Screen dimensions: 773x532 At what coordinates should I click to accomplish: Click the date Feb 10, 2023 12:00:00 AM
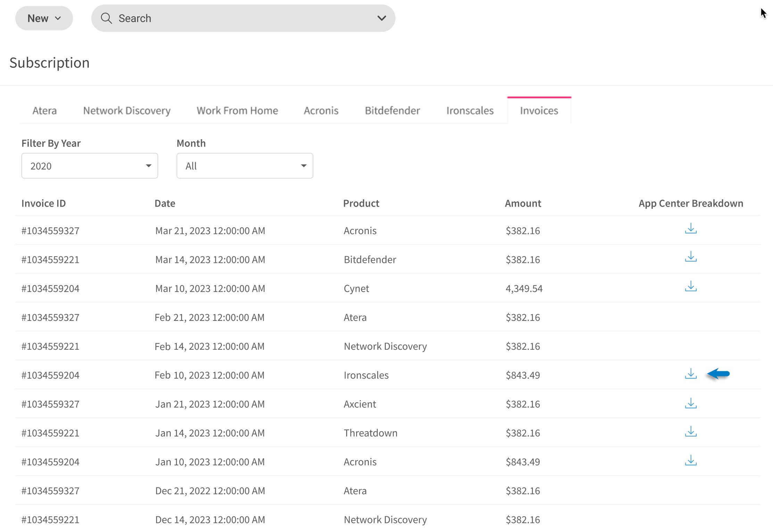coord(209,375)
